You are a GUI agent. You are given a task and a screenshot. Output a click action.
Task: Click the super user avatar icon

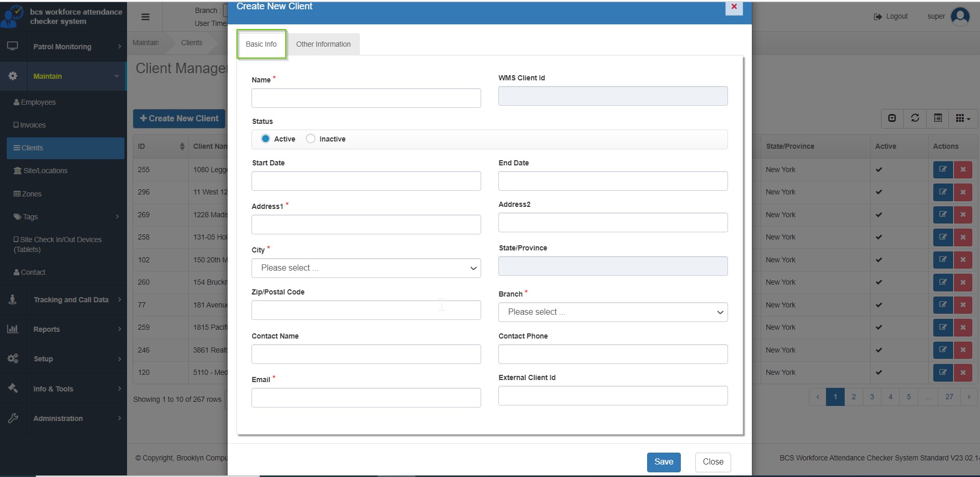960,17
